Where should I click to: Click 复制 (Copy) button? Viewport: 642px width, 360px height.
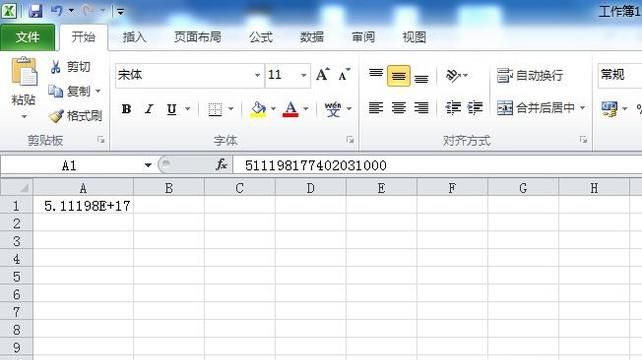(69, 91)
